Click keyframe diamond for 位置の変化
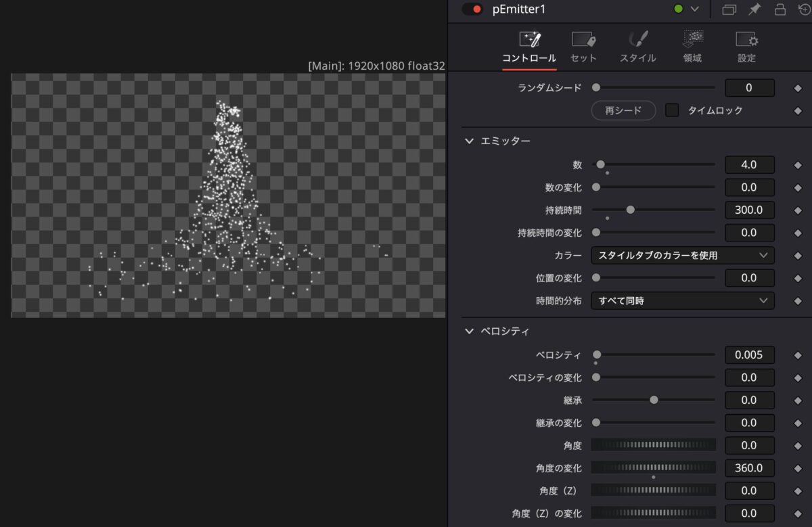 (x=798, y=278)
